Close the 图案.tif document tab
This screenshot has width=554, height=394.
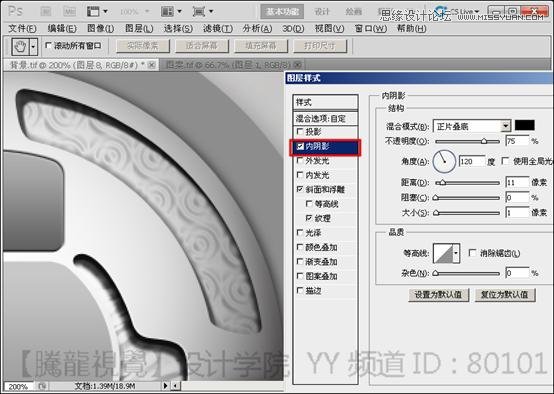point(298,65)
